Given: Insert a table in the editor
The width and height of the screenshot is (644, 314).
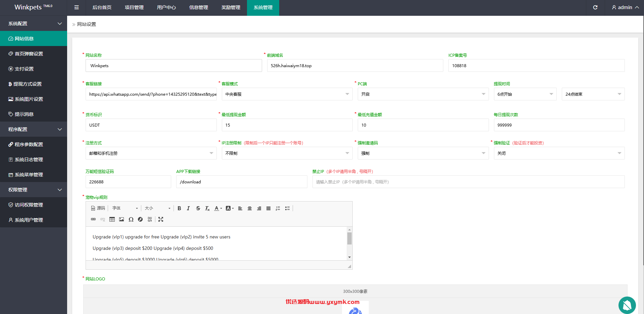Looking at the screenshot, I should coord(112,219).
